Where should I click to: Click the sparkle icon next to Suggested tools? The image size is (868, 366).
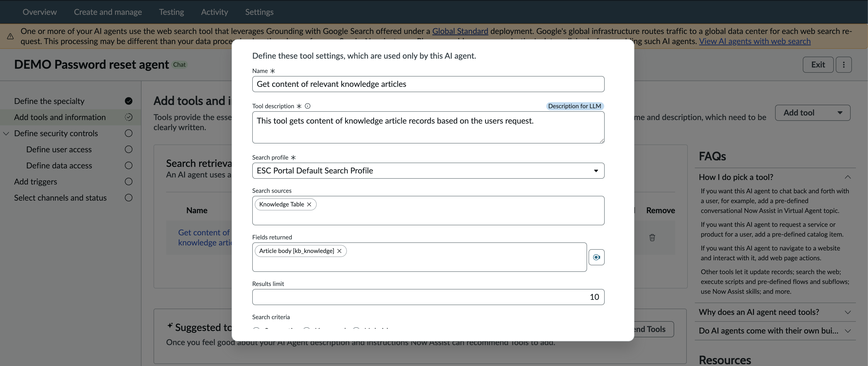[x=170, y=325]
